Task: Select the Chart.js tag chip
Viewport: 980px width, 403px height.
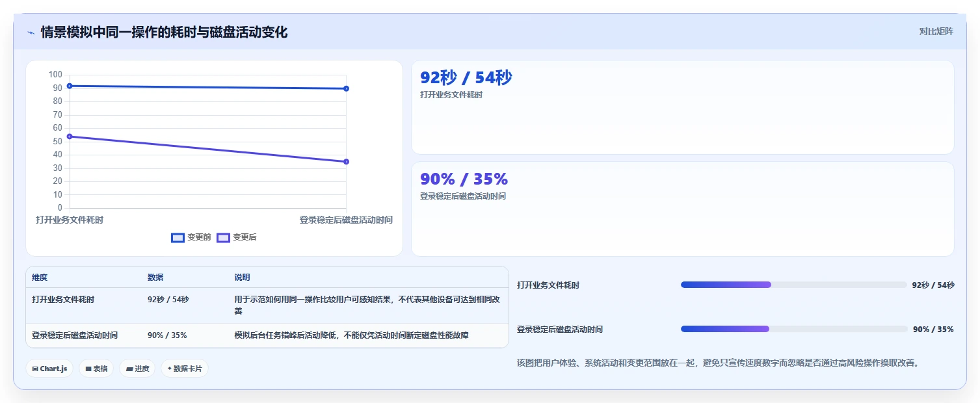Action: 50,369
